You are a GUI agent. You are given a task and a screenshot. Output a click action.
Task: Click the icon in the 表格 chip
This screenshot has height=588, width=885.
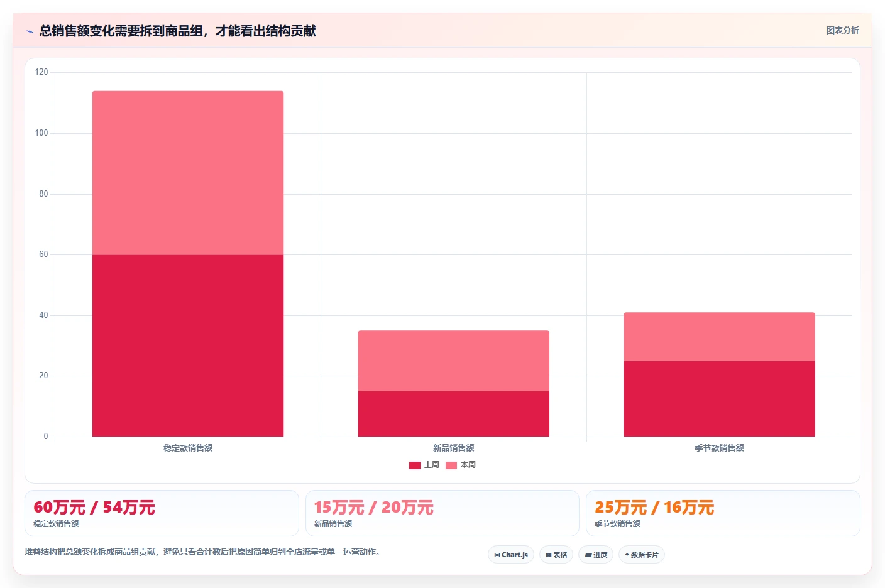pyautogui.click(x=549, y=555)
